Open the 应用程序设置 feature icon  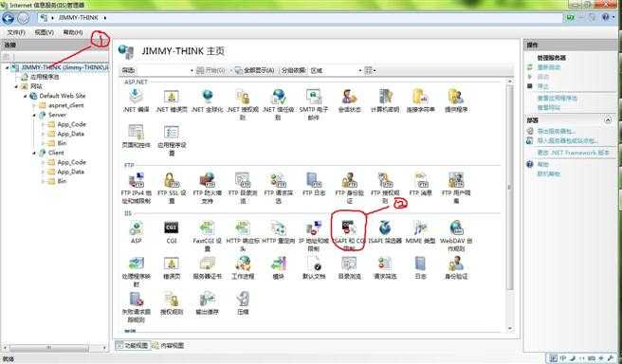point(172,139)
